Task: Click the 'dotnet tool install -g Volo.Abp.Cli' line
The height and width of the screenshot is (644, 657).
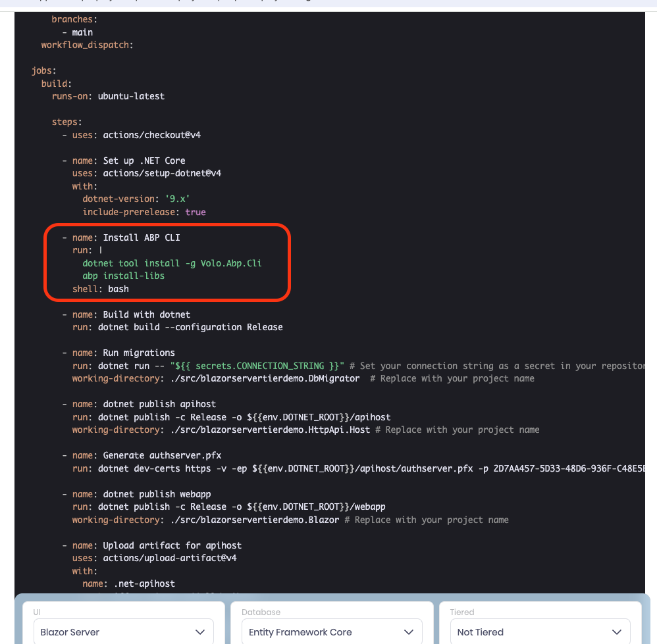Action: click(172, 263)
